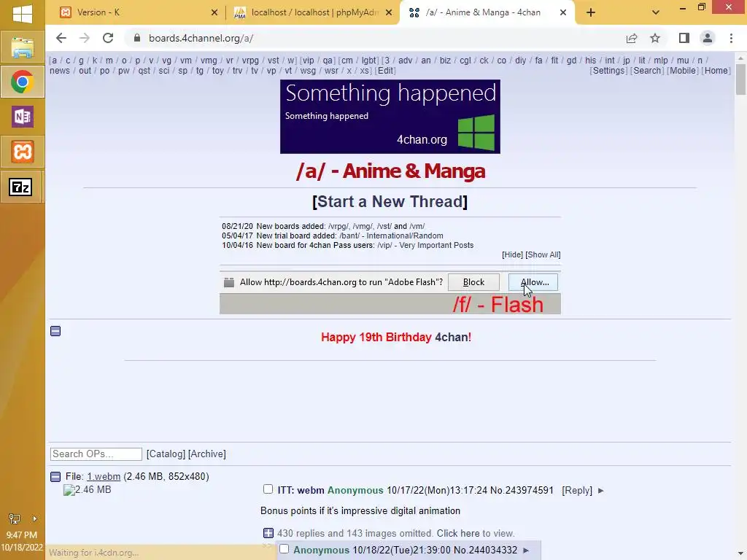
Task: Open the board Archive
Action: pos(206,454)
